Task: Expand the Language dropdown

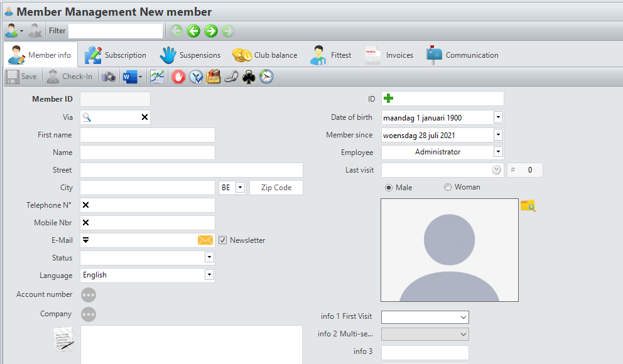Action: (x=209, y=275)
